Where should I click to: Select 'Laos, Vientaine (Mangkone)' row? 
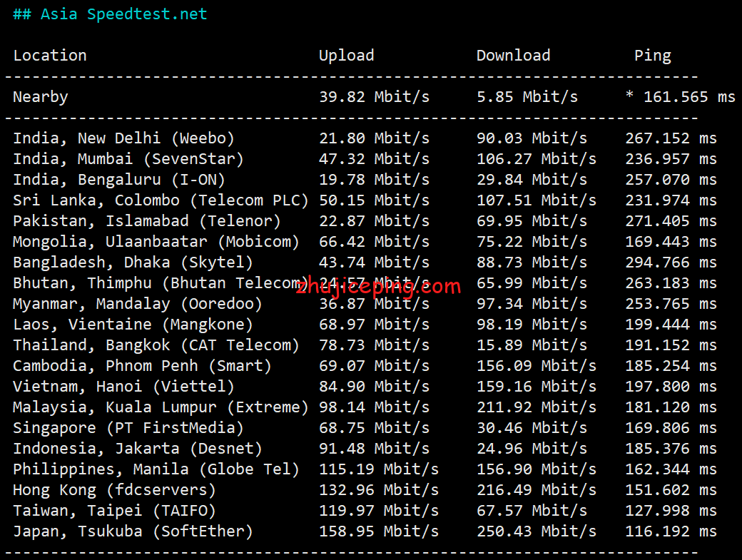(365, 325)
